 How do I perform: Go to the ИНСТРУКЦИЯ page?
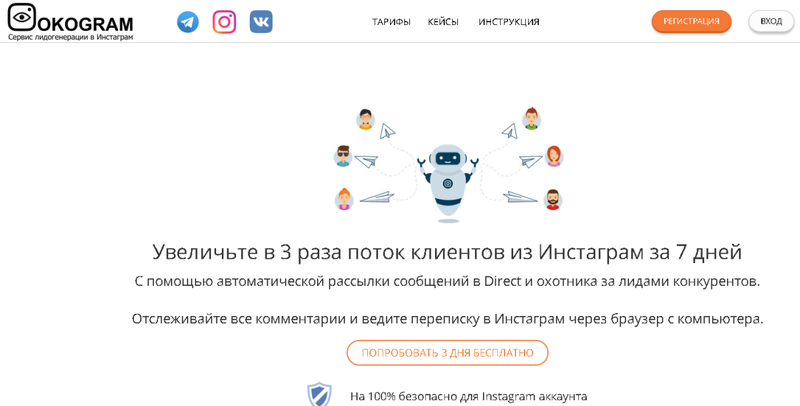tap(509, 22)
